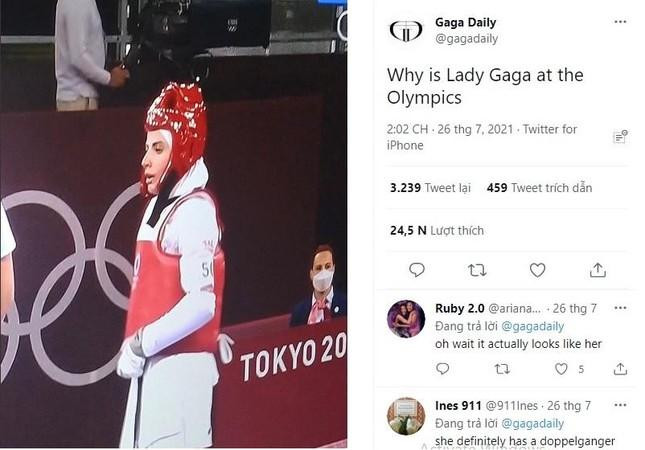Open the tweet source label icon

tap(620, 136)
